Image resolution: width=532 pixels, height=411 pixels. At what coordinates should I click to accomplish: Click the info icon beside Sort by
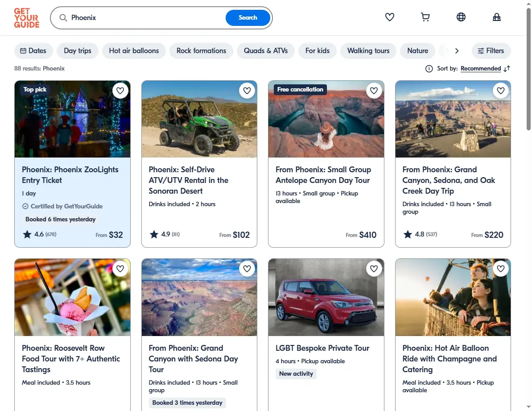[429, 69]
